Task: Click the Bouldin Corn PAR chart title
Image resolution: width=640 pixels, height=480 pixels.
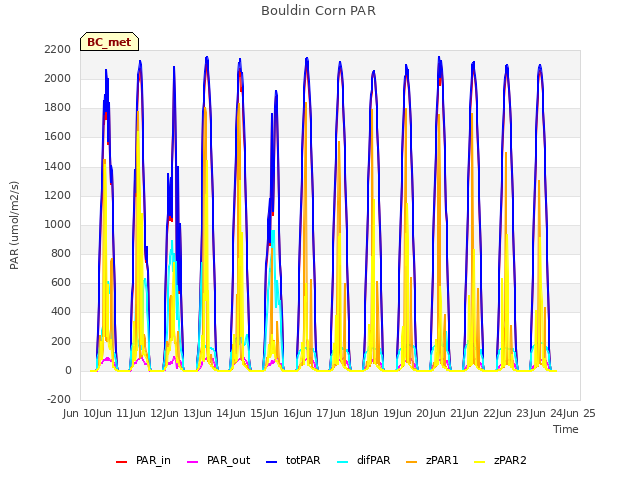Action: click(x=318, y=11)
